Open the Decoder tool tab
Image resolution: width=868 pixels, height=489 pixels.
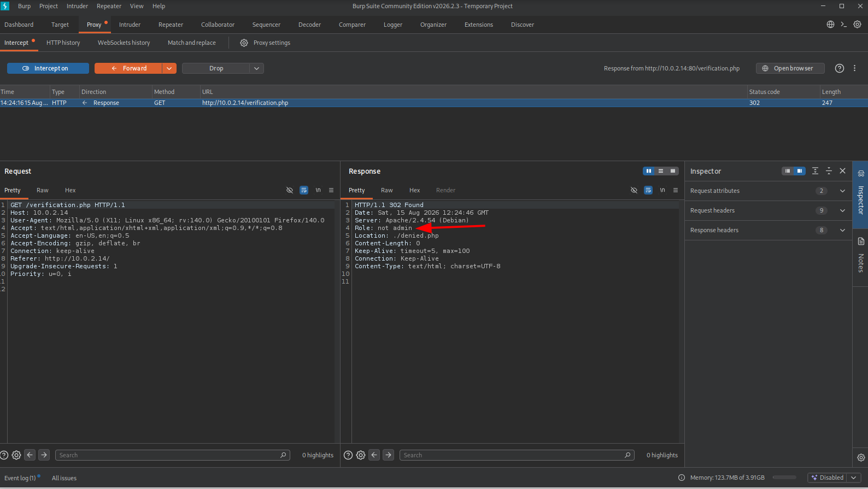click(x=309, y=25)
